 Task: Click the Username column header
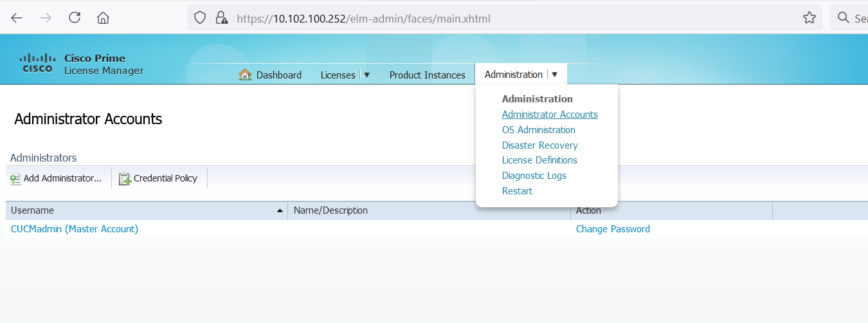[x=147, y=210]
